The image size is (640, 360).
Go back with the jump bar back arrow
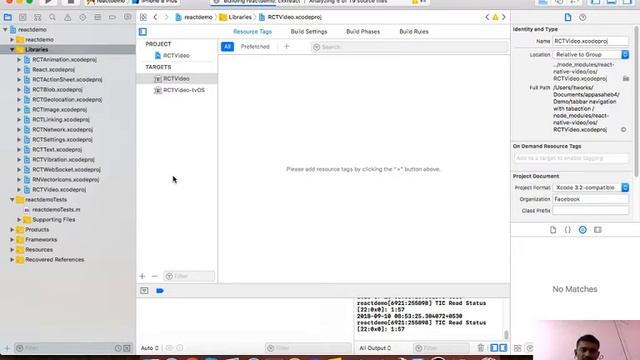(156, 17)
